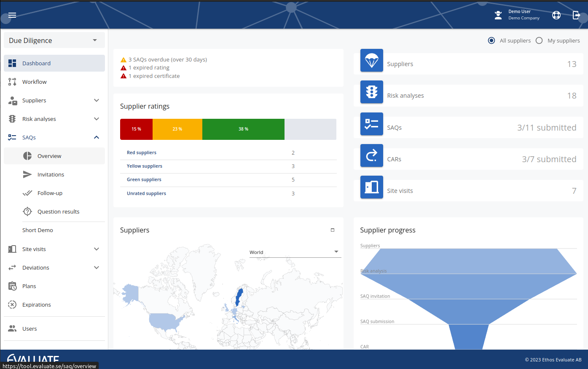Select the Workflow icon in the sidebar
Image resolution: width=588 pixels, height=369 pixels.
[x=12, y=82]
